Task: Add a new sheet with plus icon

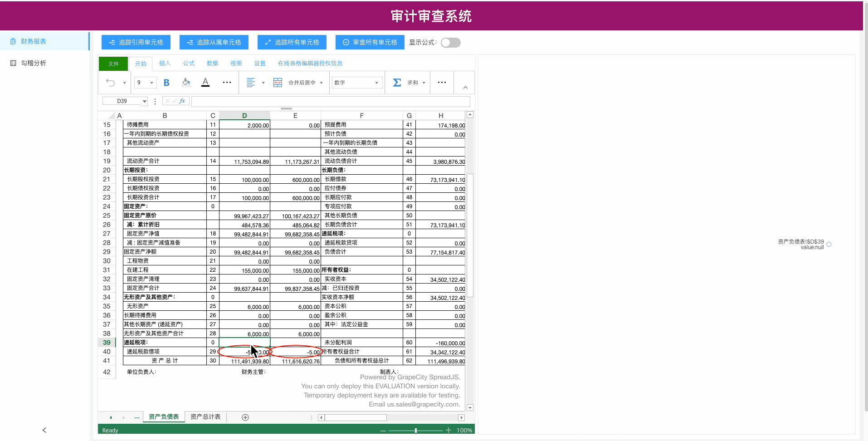Action: [245, 417]
